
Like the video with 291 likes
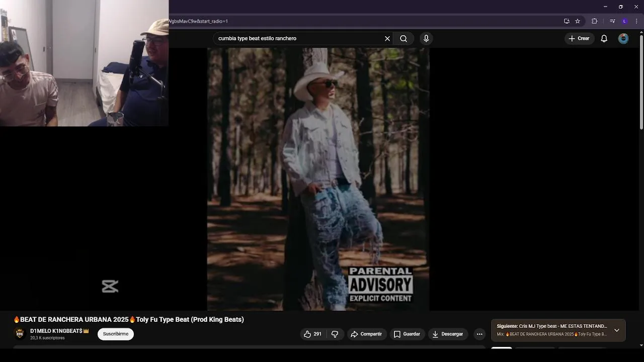coord(312,334)
